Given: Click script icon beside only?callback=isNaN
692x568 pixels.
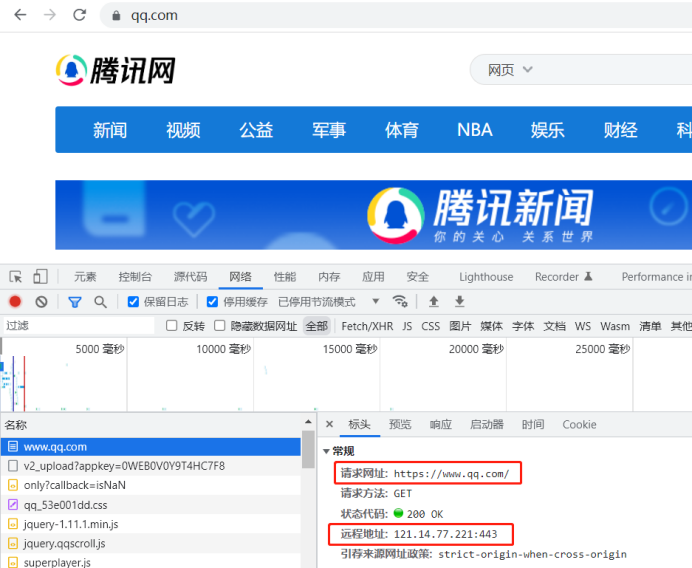Looking at the screenshot, I should pyautogui.click(x=13, y=485).
